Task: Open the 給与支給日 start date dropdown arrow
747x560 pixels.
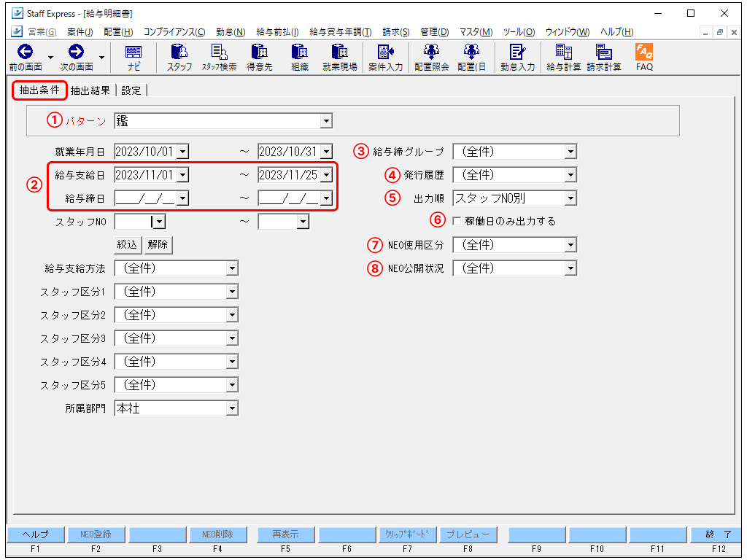Action: pyautogui.click(x=182, y=175)
